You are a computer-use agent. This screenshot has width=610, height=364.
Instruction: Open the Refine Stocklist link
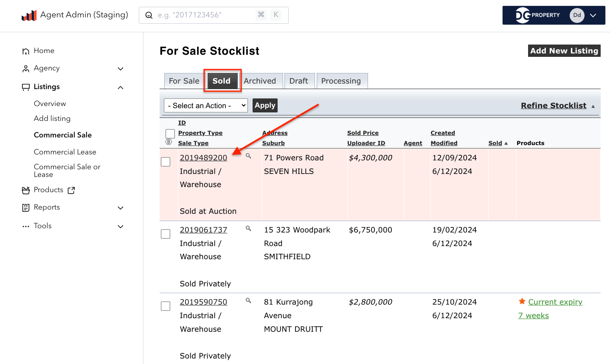[x=553, y=106]
